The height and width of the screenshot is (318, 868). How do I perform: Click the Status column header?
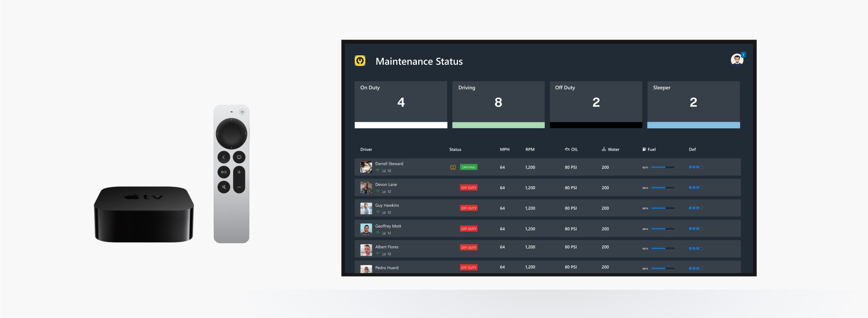pos(455,150)
